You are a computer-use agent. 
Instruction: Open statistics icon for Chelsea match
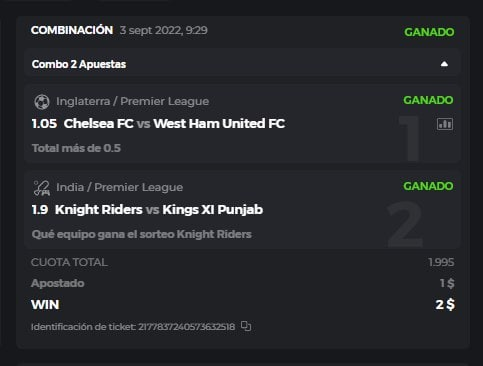point(445,124)
